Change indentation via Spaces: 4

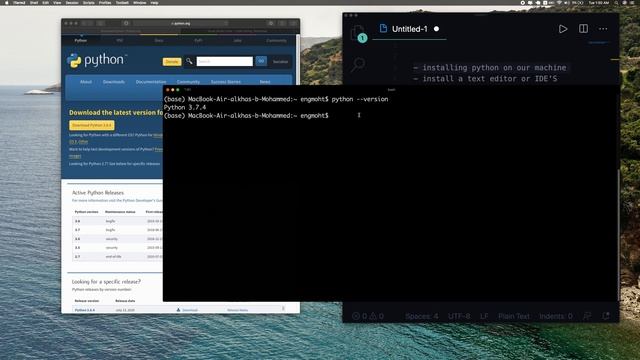(422, 316)
